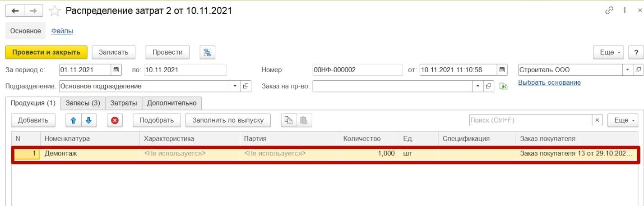Open calendar for the 'от' date field
Image resolution: width=644 pixels, height=206 pixels.
502,70
